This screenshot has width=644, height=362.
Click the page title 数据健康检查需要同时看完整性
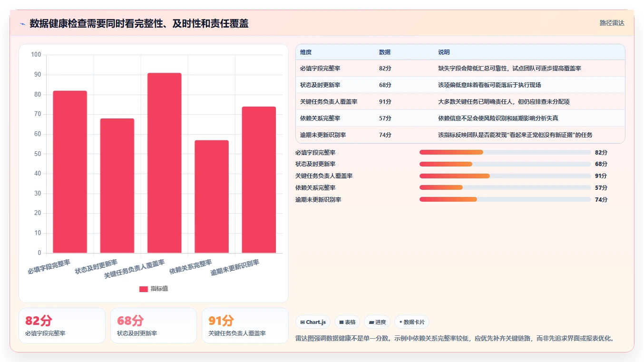pos(139,23)
